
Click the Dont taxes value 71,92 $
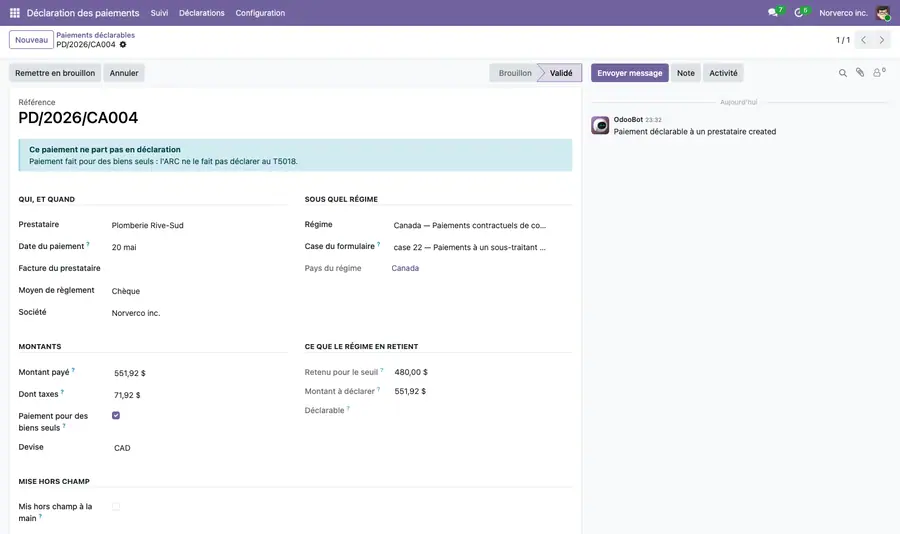(127, 395)
